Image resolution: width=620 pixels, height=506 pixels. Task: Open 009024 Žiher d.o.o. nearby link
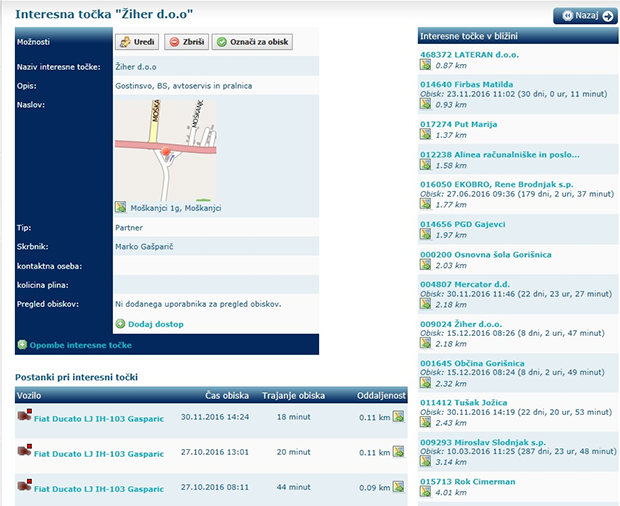click(x=461, y=324)
